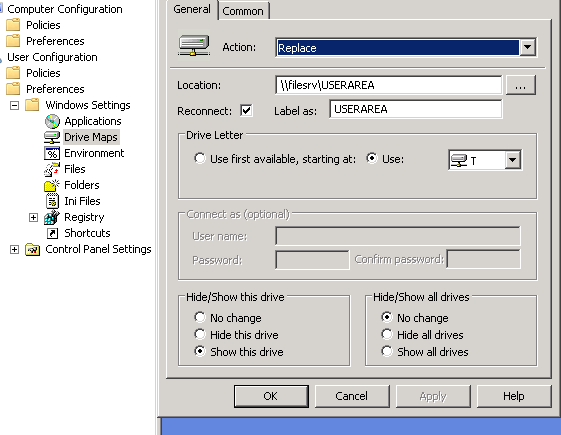Select the Windows Settings label

coord(88,105)
